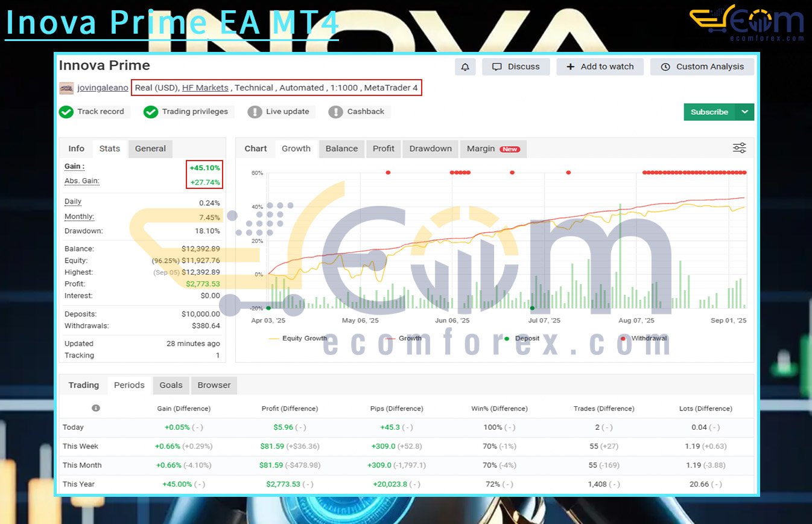Click the Balance $12,392.89 value

point(201,249)
